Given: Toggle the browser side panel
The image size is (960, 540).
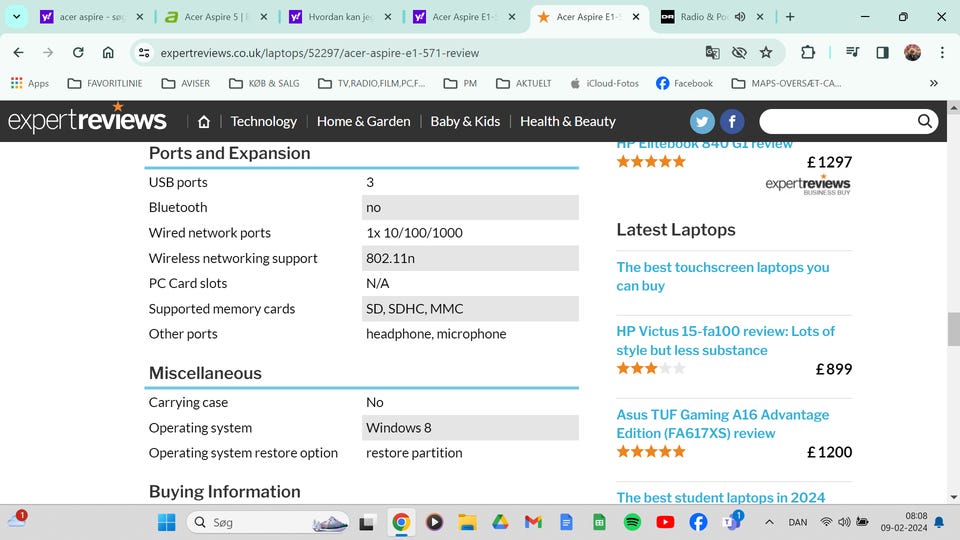Looking at the screenshot, I should (882, 53).
